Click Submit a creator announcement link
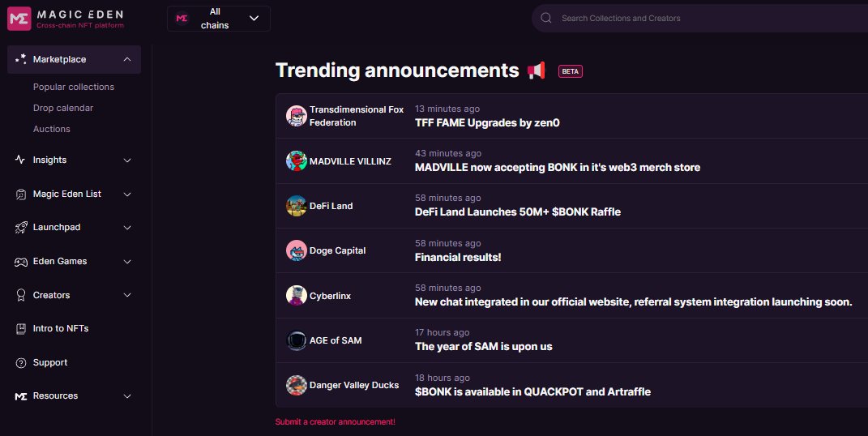 point(336,421)
